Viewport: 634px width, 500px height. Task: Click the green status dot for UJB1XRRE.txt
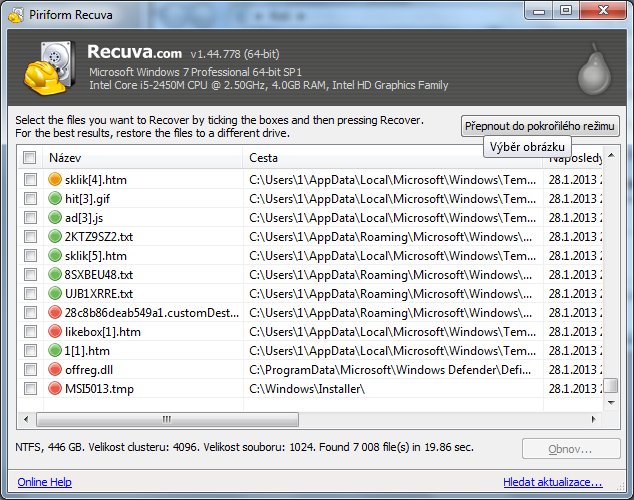[x=55, y=293]
